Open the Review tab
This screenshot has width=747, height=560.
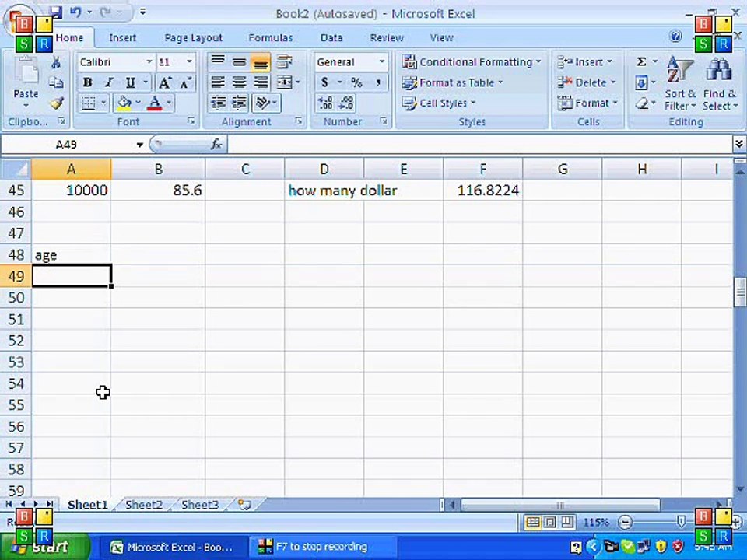coord(387,37)
